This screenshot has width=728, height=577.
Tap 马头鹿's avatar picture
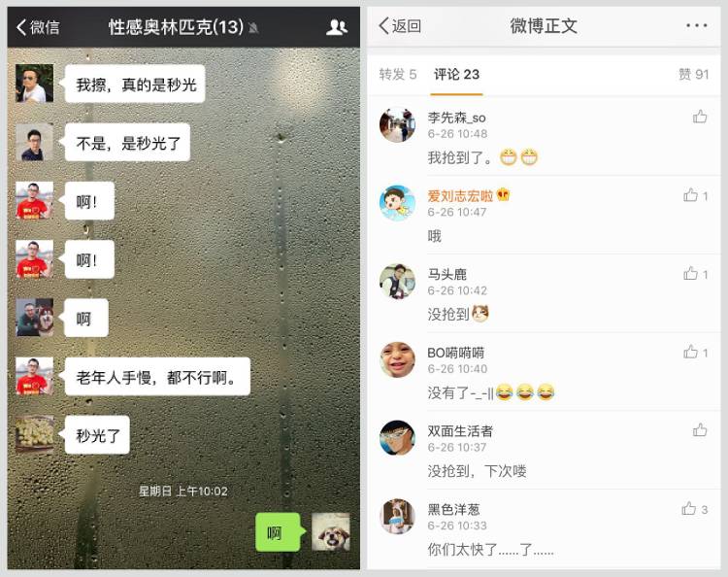click(397, 282)
